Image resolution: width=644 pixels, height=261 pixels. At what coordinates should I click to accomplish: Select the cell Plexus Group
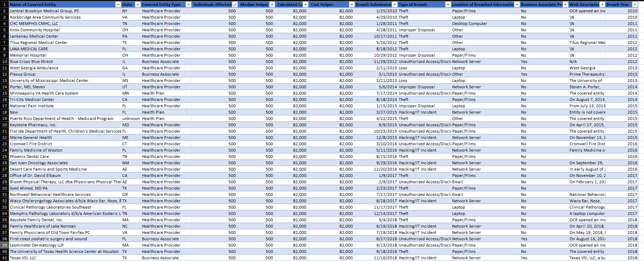pos(65,74)
